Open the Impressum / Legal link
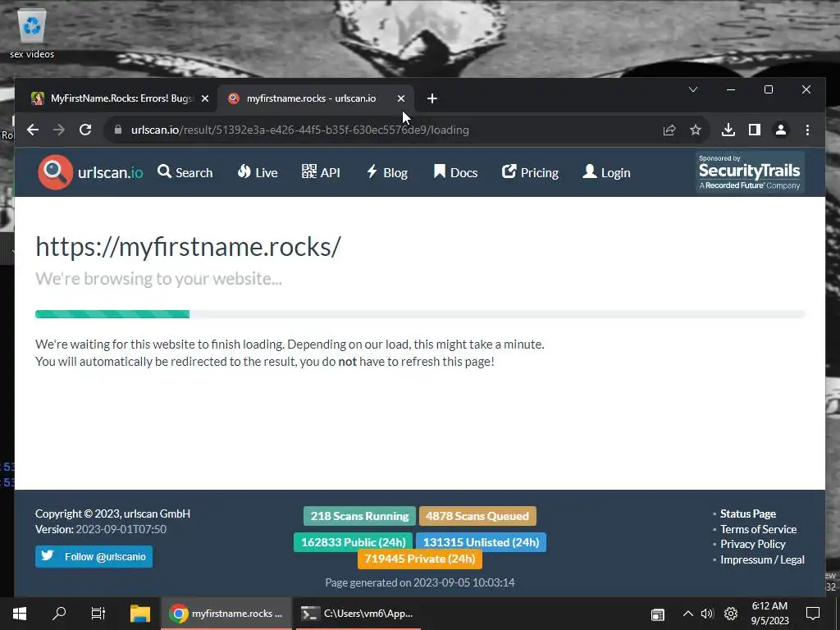Viewport: 840px width, 630px height. [x=762, y=559]
